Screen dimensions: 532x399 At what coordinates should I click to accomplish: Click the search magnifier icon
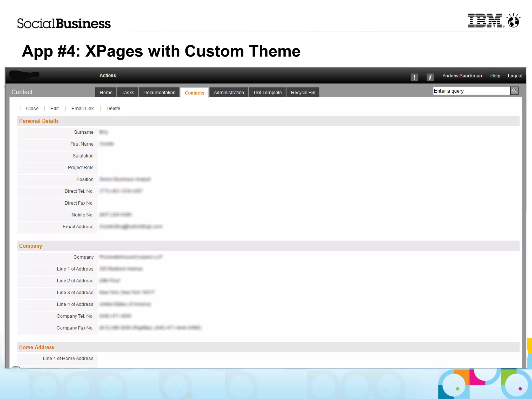click(514, 91)
